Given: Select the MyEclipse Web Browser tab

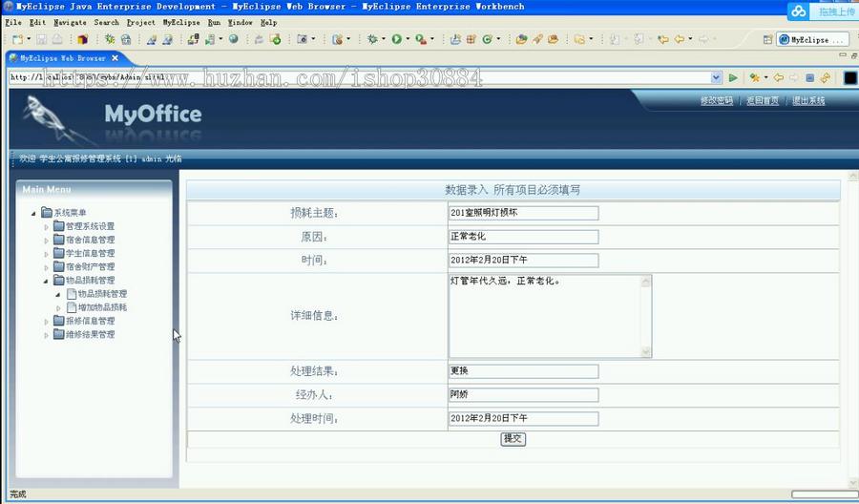Looking at the screenshot, I should [63, 58].
